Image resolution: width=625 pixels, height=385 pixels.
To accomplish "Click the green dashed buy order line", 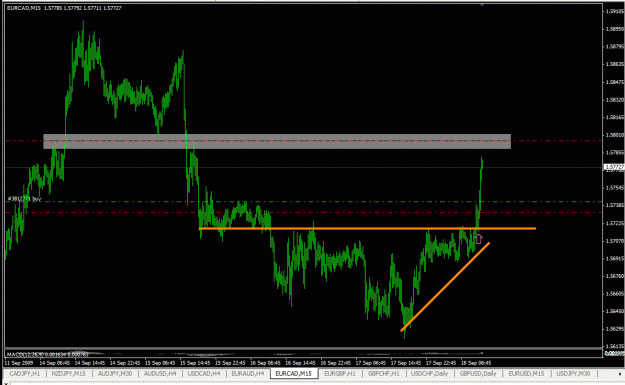I will coord(303,202).
